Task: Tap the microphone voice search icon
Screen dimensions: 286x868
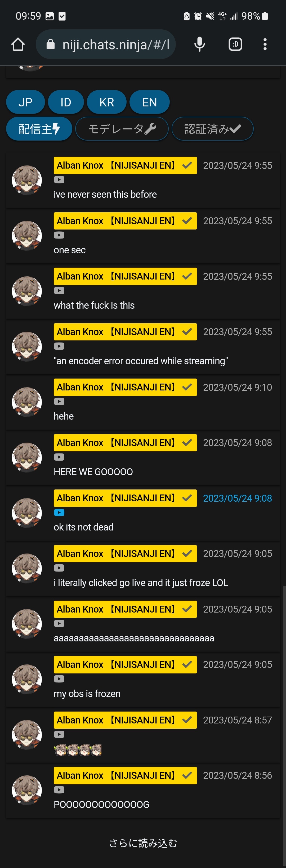Action: [200, 44]
